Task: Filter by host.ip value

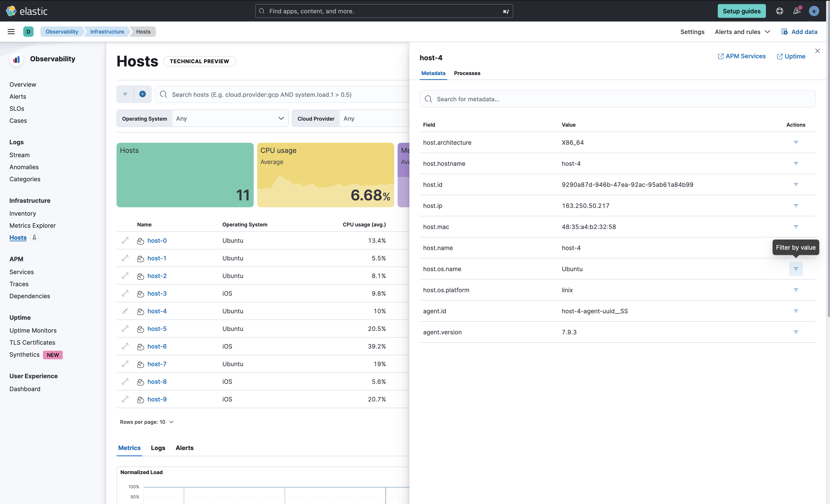Action: coord(796,206)
